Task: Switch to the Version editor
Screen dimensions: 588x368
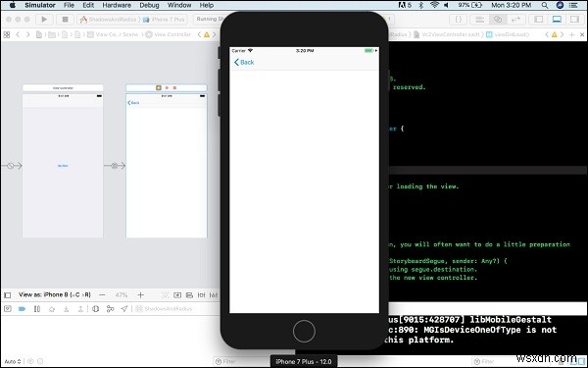Action: [516, 20]
